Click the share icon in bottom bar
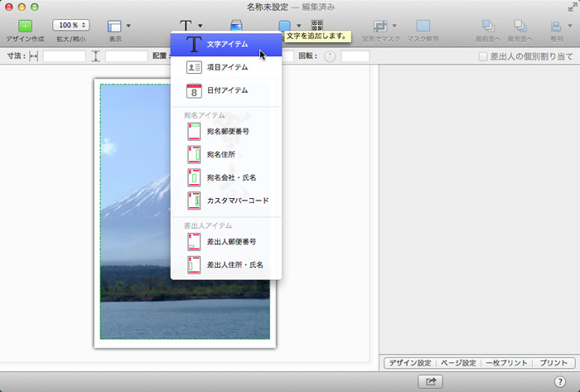Image resolution: width=580 pixels, height=392 pixels. (431, 380)
